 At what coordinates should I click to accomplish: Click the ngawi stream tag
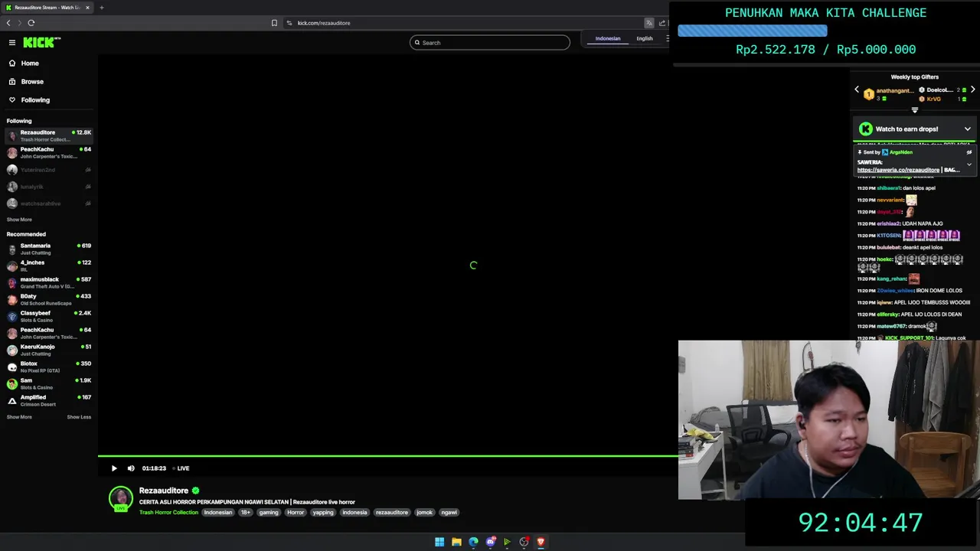tap(449, 513)
